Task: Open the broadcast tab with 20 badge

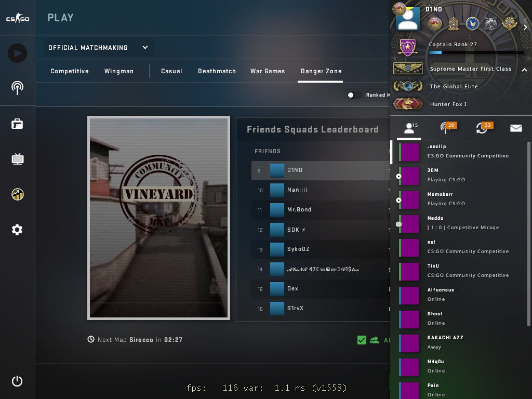Action: pos(447,128)
